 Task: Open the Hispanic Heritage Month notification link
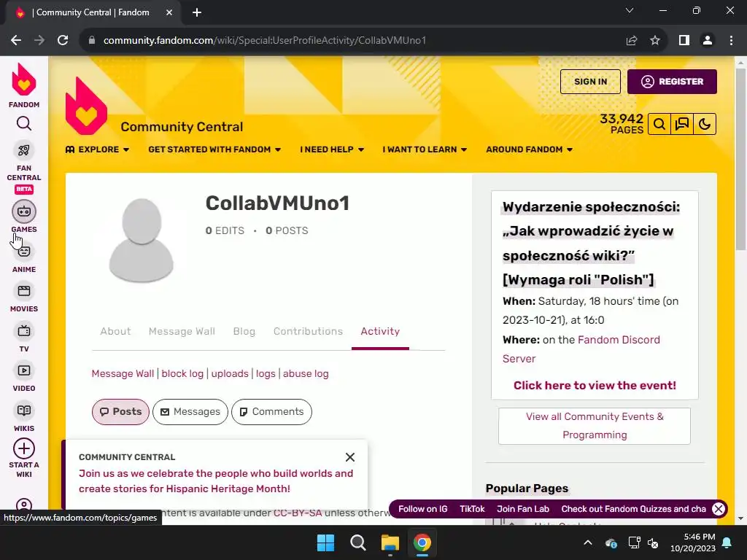pos(216,481)
